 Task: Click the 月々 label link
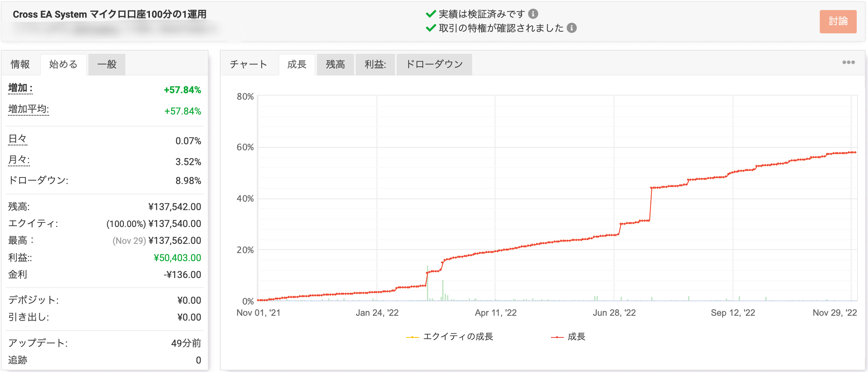coord(19,160)
